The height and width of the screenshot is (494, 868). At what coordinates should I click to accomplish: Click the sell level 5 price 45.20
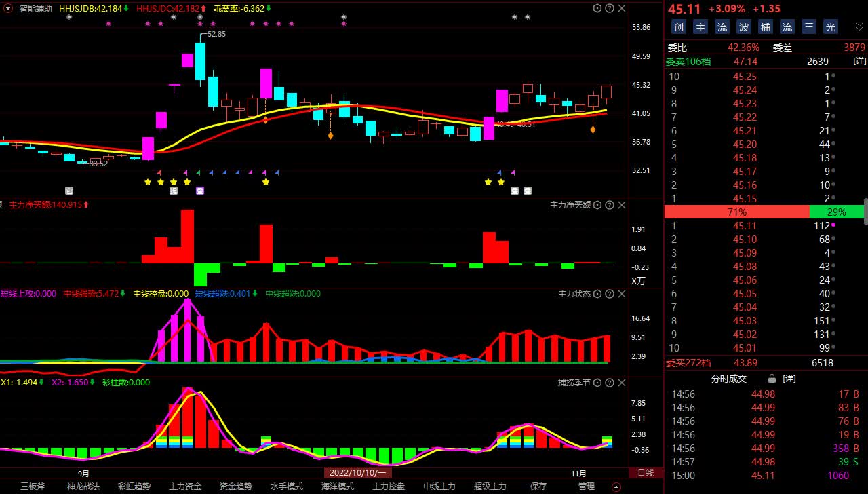click(x=745, y=145)
